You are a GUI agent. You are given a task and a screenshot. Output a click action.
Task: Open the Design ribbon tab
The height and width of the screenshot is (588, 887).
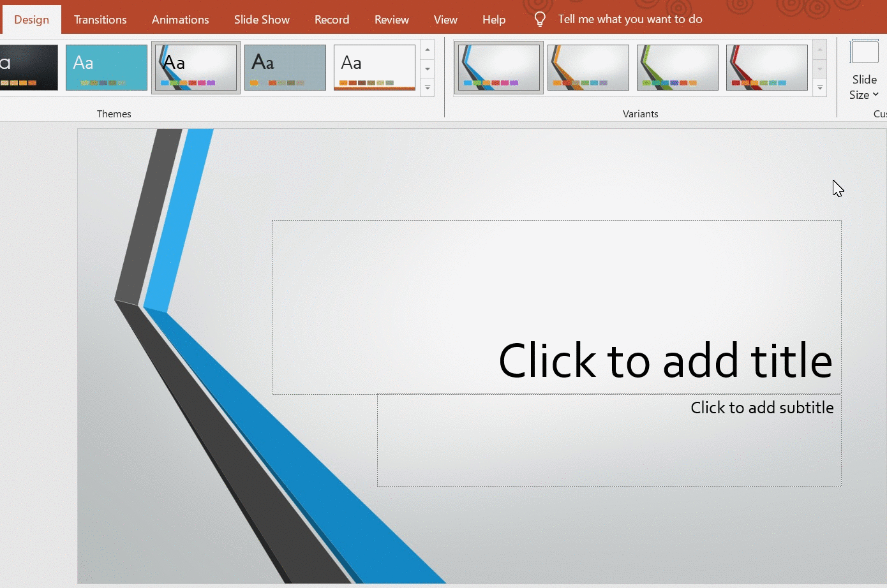(31, 20)
